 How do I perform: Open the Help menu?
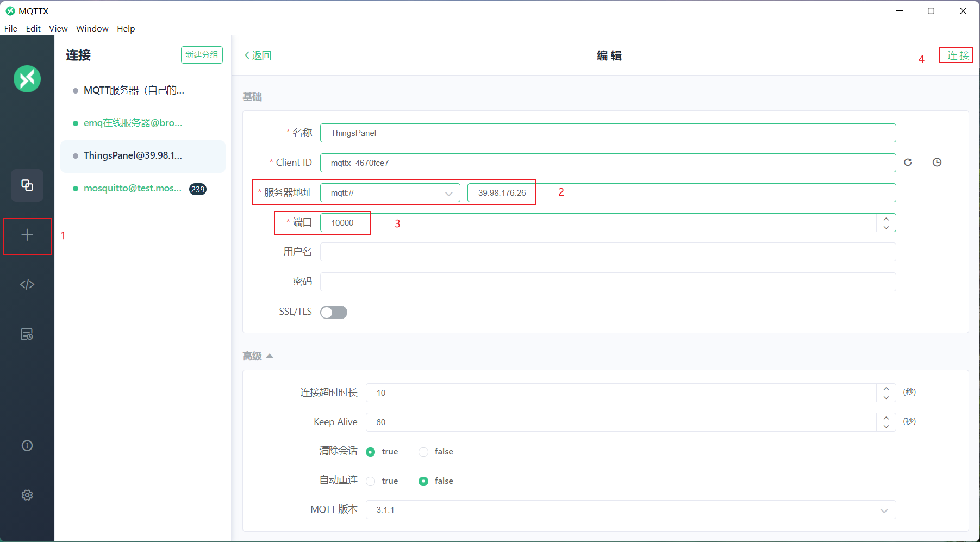click(126, 28)
